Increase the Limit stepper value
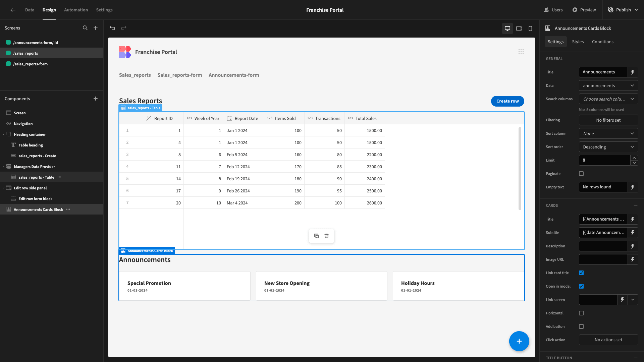 [x=634, y=158]
